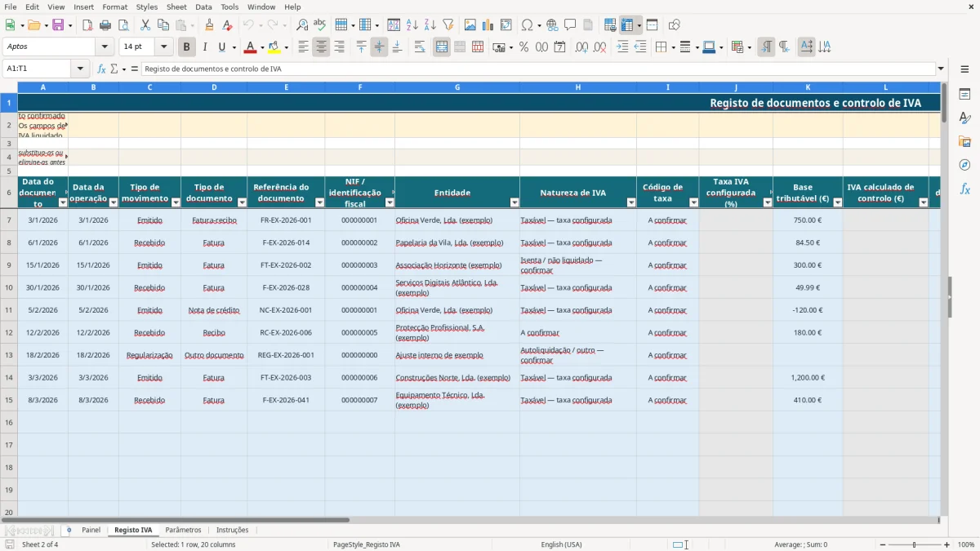Screen dimensions: 980x551
Task: Select column header K
Action: [808, 87]
